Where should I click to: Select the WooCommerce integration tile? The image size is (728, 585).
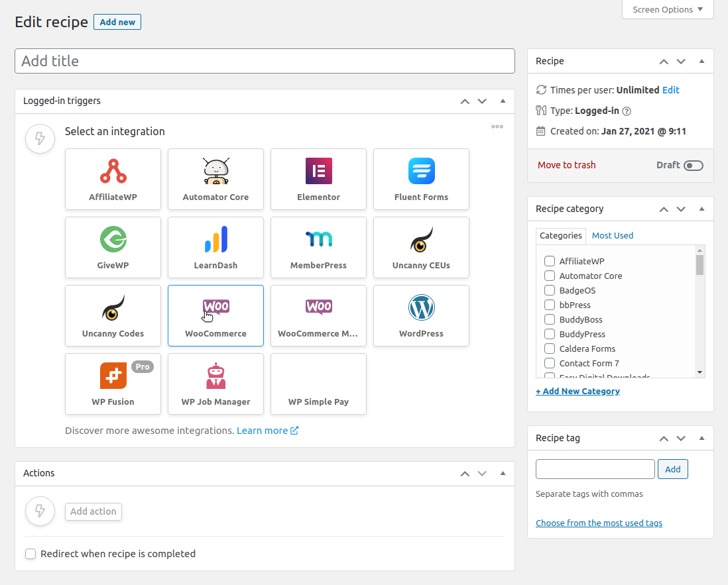click(x=216, y=315)
